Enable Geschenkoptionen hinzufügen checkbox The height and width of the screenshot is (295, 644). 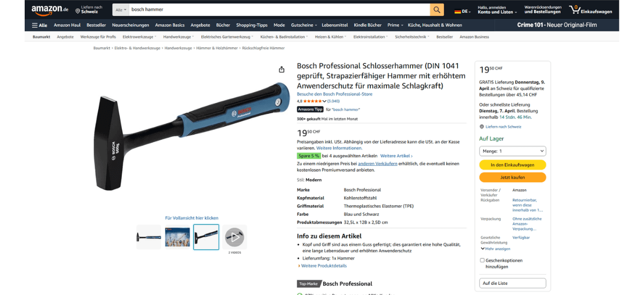[x=482, y=260]
